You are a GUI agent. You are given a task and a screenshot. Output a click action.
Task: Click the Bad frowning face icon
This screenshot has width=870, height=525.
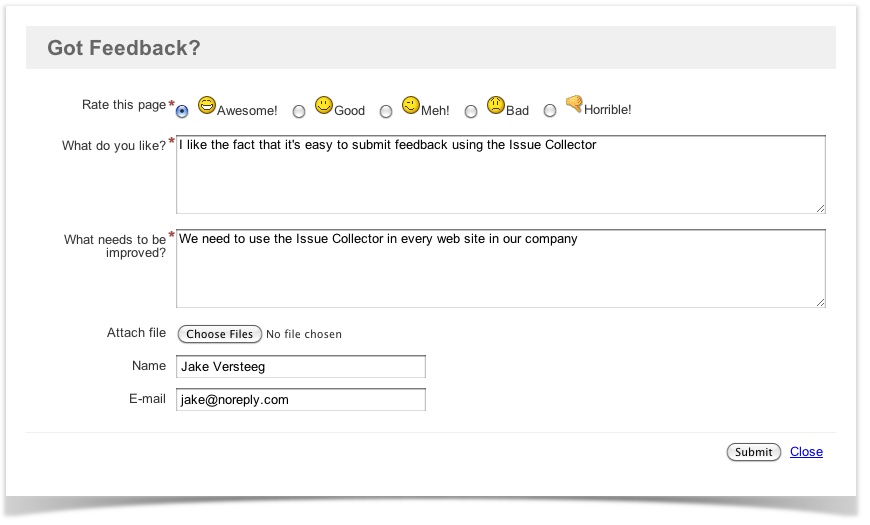pos(496,105)
